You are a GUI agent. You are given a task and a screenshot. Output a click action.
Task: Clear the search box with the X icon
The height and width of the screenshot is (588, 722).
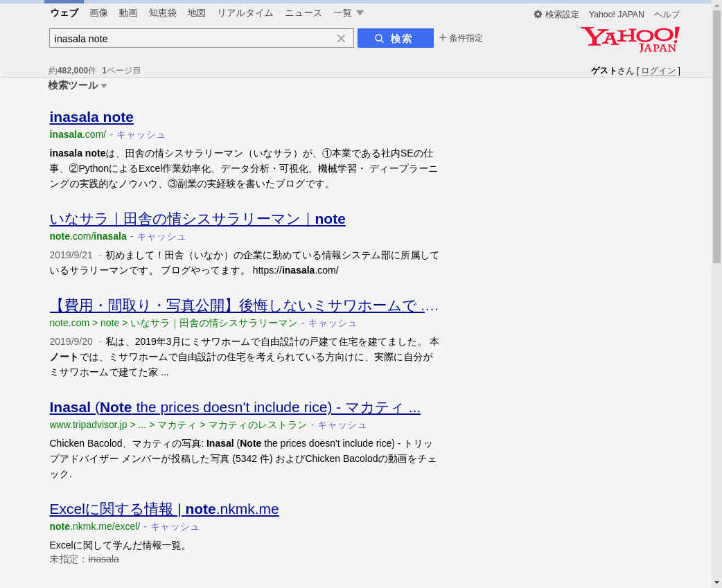click(x=341, y=39)
